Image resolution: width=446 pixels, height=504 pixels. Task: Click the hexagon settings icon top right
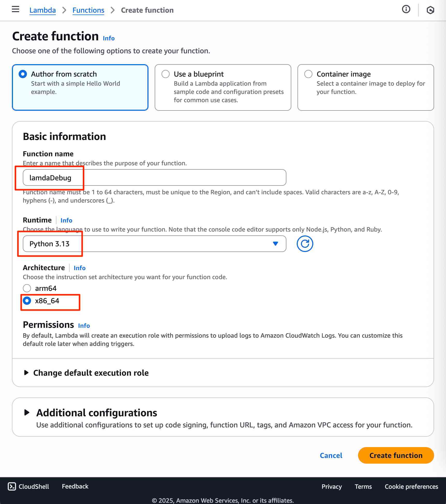(x=430, y=10)
